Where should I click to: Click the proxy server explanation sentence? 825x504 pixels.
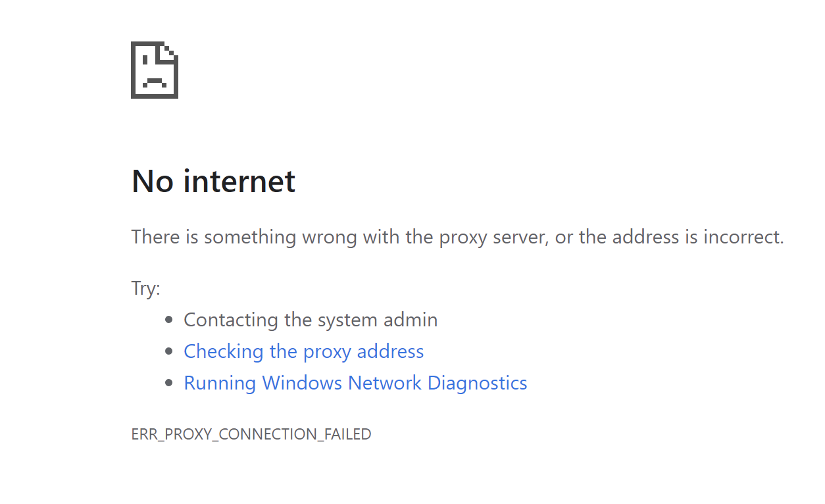[x=457, y=237]
